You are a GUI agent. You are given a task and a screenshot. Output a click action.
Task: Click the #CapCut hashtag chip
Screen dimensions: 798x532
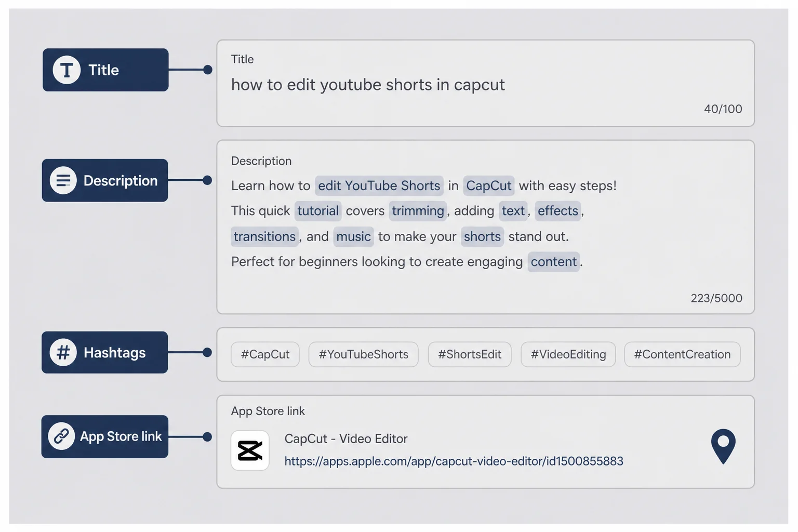point(265,354)
